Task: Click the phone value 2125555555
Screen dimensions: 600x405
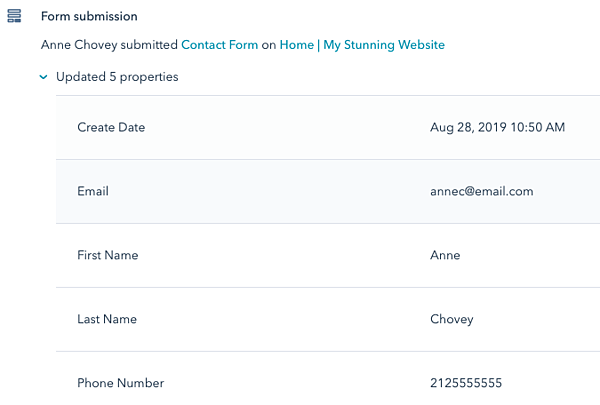Action: [x=466, y=383]
